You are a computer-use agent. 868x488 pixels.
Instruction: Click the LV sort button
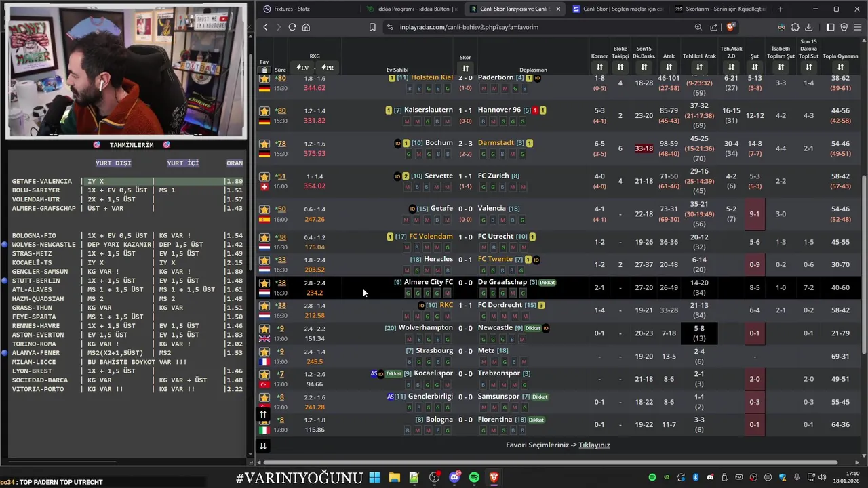tap(302, 68)
